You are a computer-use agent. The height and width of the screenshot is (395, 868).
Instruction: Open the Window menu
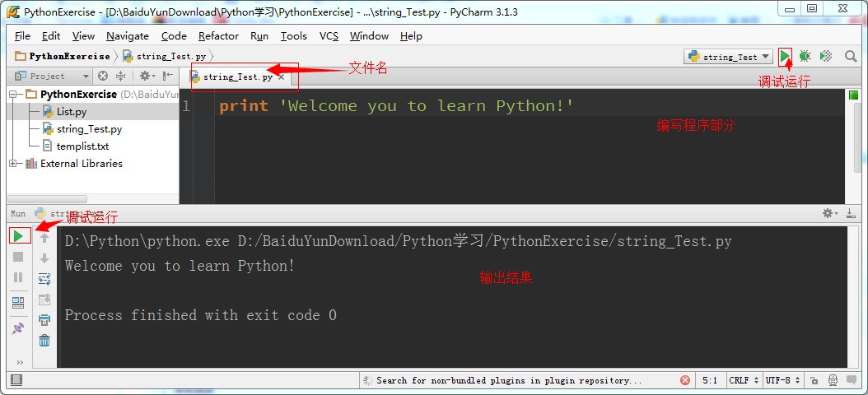point(369,36)
